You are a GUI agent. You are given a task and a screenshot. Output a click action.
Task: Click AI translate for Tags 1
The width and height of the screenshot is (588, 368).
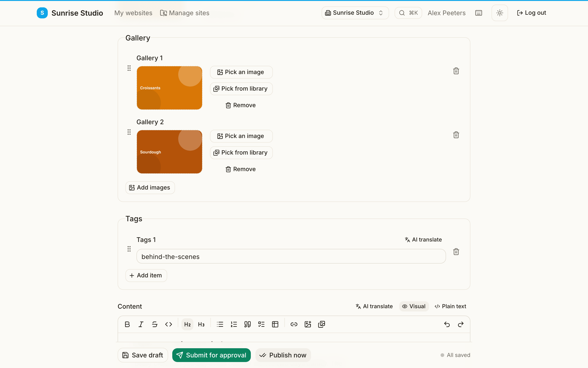click(423, 239)
